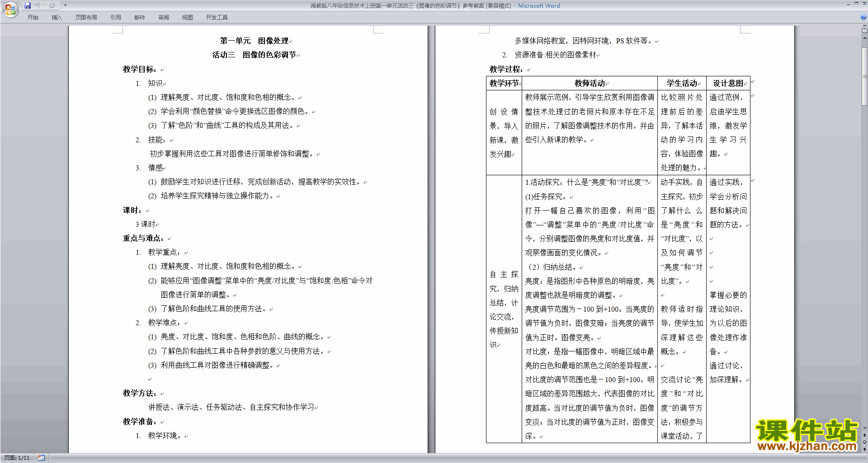Click the text 3 课时
Viewport: 868px width, 463px height.
tap(145, 224)
